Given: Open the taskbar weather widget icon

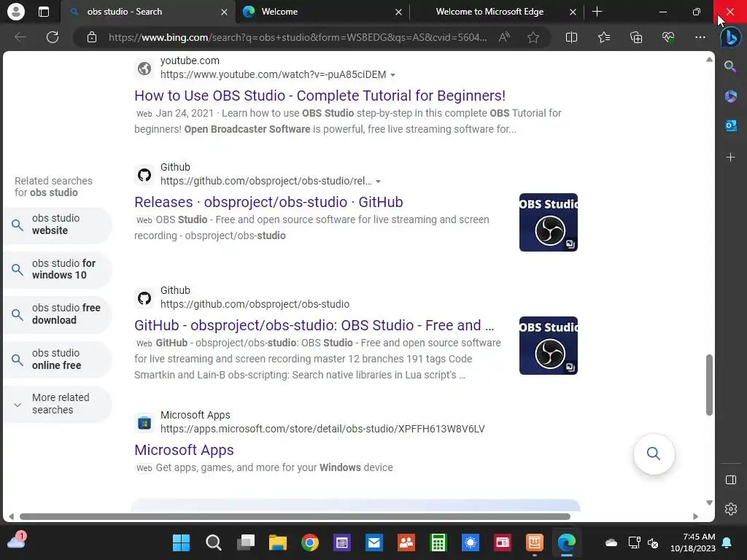Looking at the screenshot, I should coord(16,541).
